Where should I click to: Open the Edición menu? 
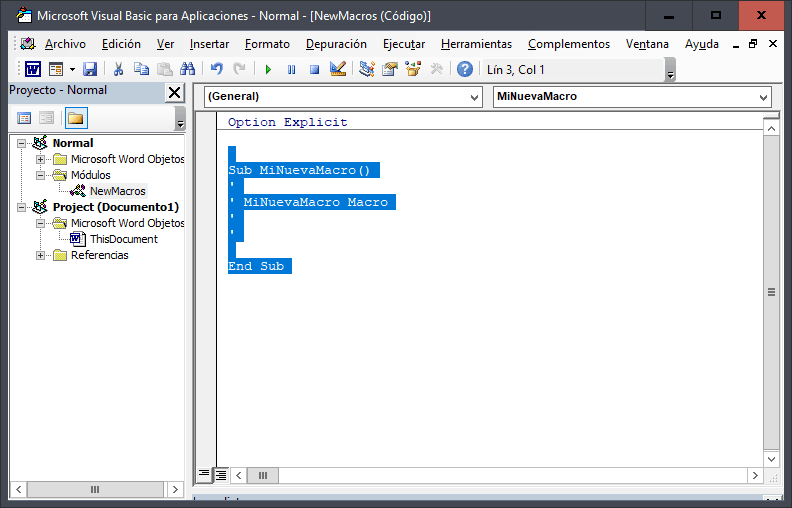click(121, 44)
